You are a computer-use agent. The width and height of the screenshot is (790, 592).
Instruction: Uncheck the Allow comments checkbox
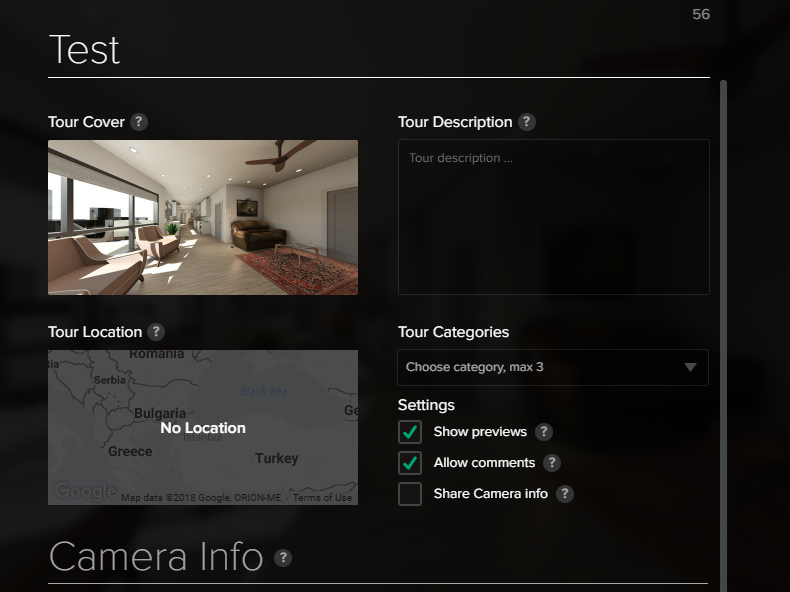[410, 463]
